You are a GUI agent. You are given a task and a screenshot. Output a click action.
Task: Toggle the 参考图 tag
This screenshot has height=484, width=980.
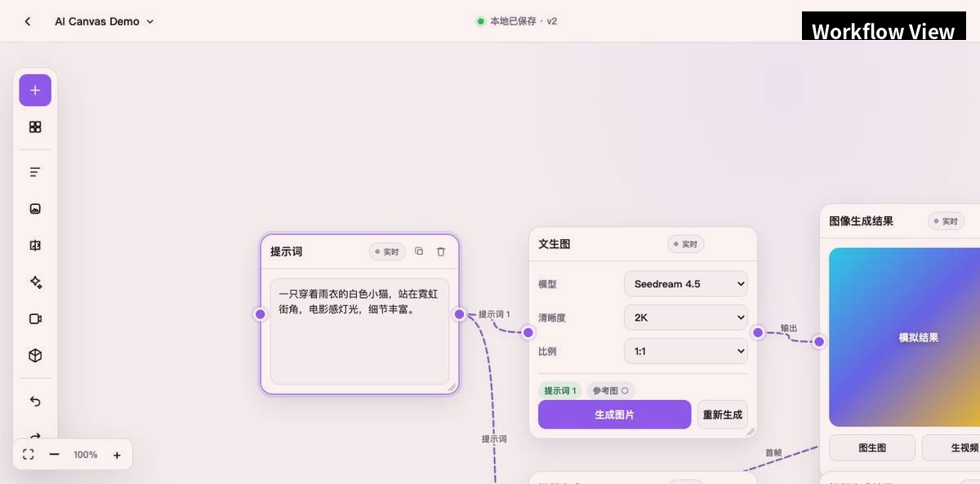point(611,391)
